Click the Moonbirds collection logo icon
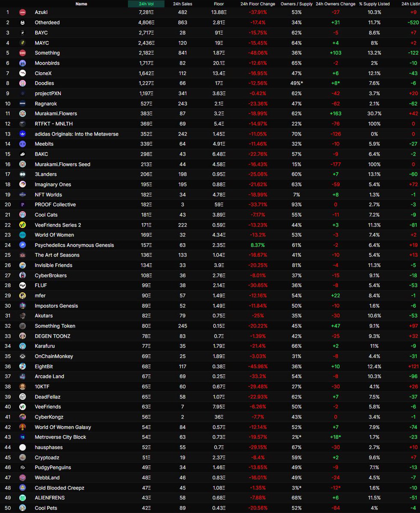This screenshot has width=420, height=513. click(x=23, y=63)
